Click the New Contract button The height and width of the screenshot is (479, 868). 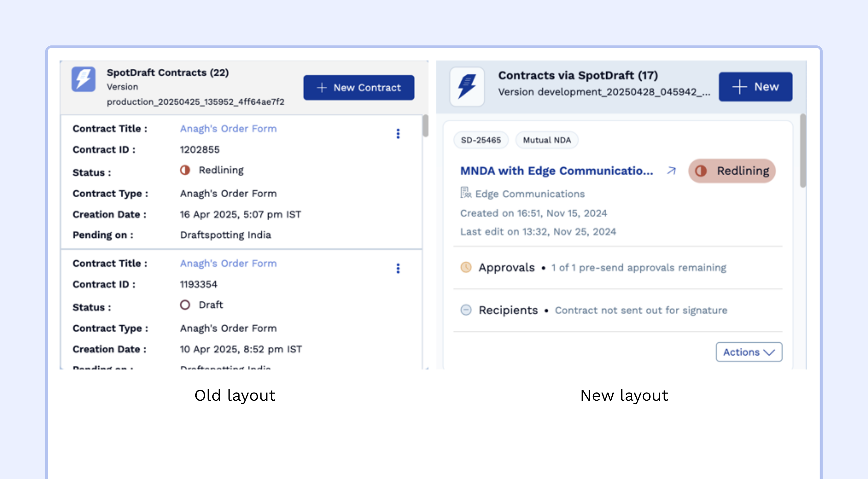point(359,87)
